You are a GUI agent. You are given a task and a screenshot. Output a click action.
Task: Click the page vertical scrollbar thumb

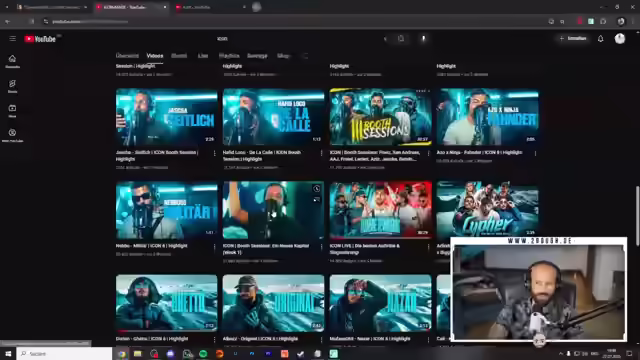pos(637,216)
